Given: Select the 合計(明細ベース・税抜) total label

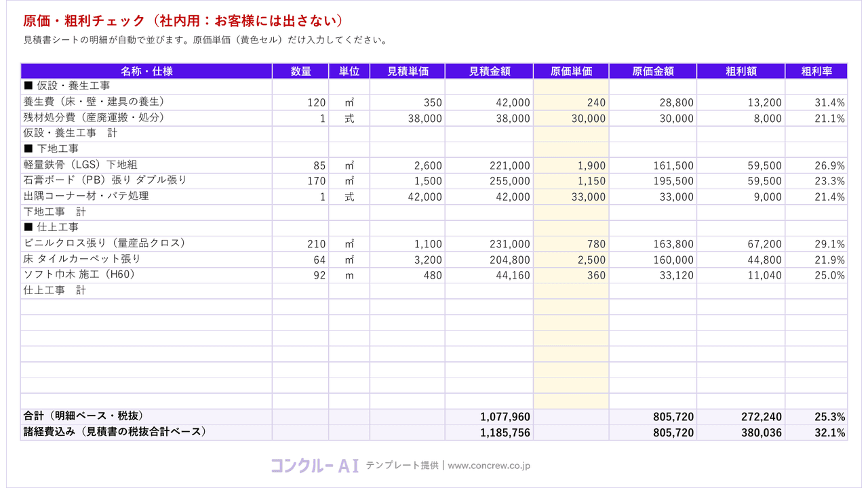Looking at the screenshot, I should (x=146, y=417).
